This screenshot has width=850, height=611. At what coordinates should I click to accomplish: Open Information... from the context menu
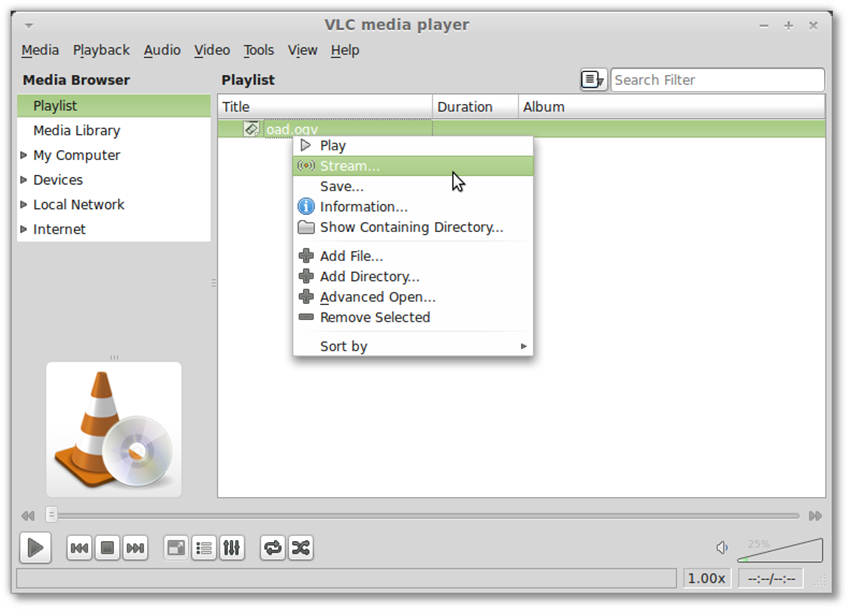(413, 207)
